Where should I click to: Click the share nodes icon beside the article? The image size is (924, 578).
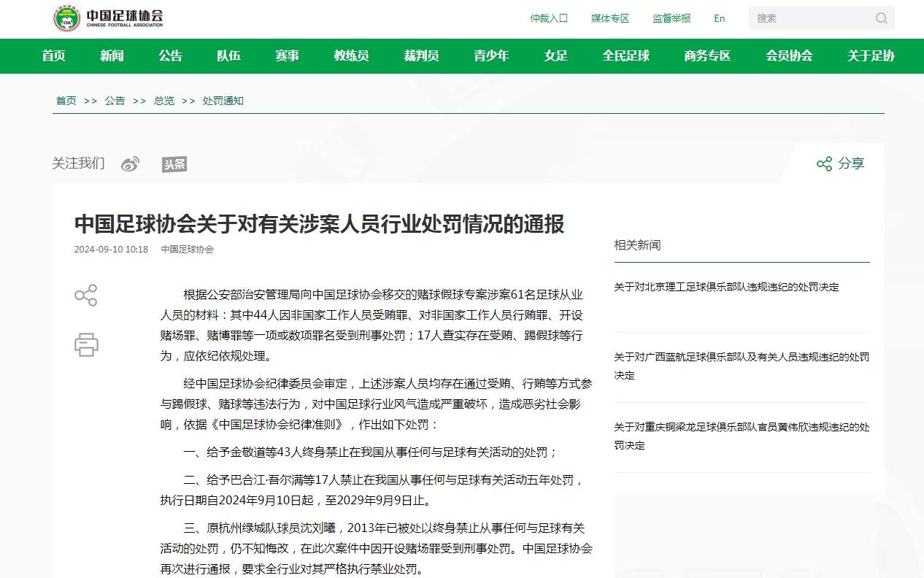coord(86,295)
